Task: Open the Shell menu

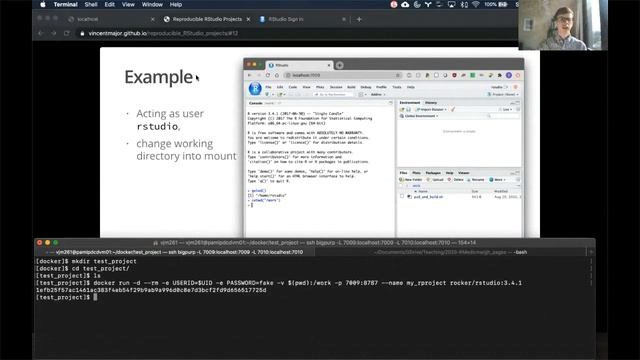Action: [x=91, y=4]
